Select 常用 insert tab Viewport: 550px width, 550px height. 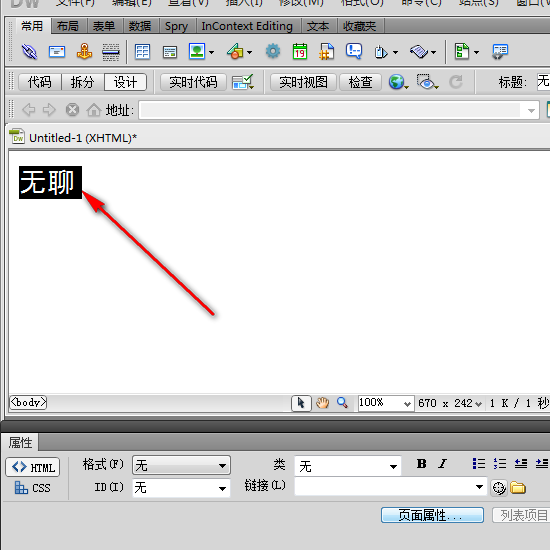click(x=32, y=26)
